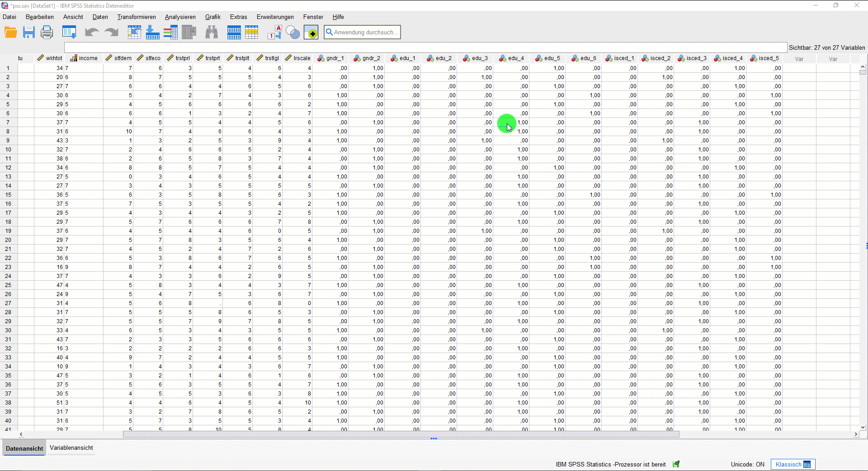Select the isced_3 column header
868x471 pixels.
point(692,58)
